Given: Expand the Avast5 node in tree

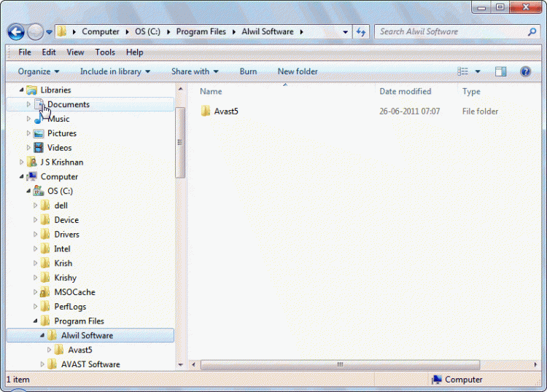Looking at the screenshot, I should 49,350.
